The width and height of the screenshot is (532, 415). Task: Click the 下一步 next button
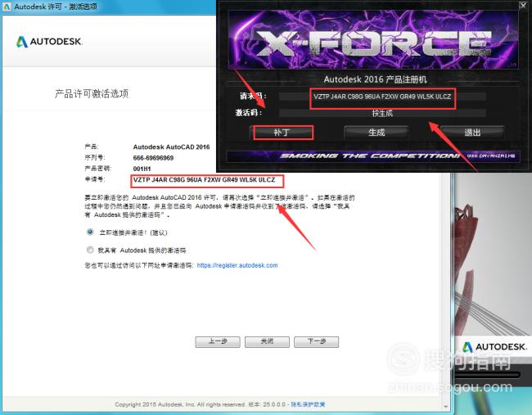pos(316,341)
